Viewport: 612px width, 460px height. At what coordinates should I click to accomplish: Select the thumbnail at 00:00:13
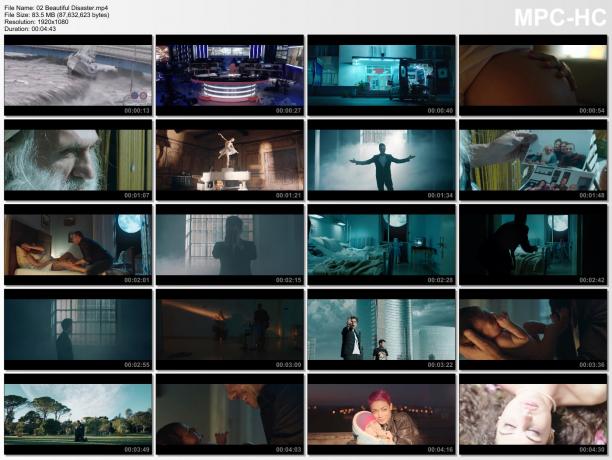point(78,75)
